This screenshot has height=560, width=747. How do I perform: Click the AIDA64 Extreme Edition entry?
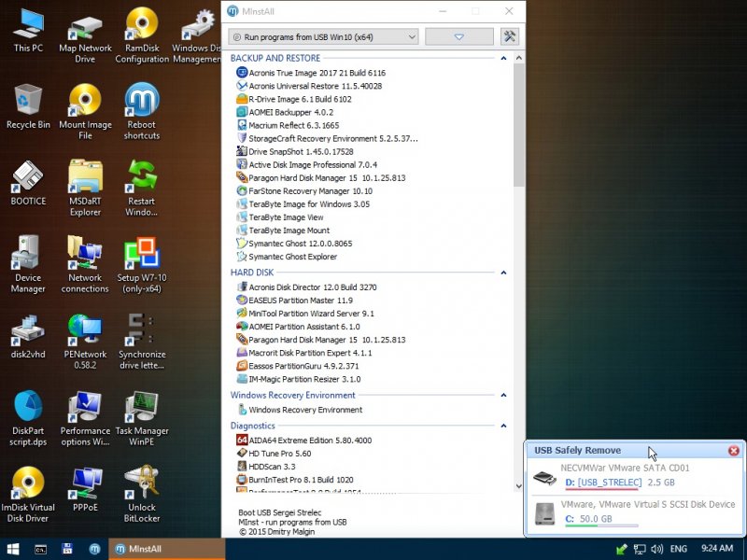[x=309, y=441]
